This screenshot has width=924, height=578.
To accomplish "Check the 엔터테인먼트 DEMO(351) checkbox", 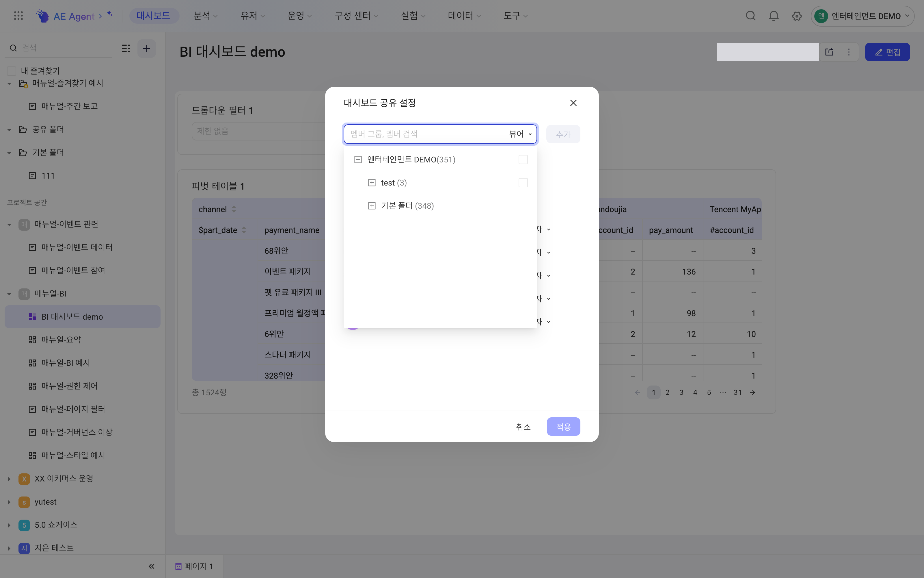I will (x=523, y=160).
